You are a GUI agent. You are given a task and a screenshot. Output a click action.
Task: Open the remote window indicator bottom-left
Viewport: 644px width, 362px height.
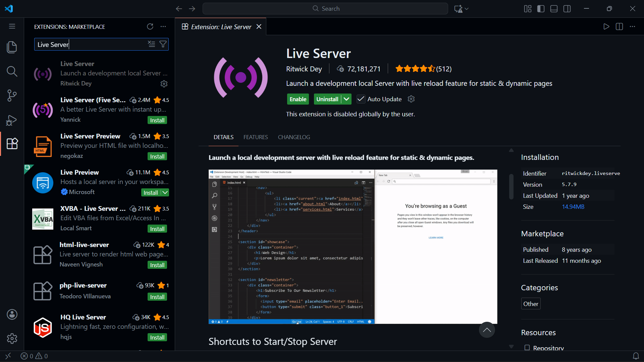[x=8, y=356]
